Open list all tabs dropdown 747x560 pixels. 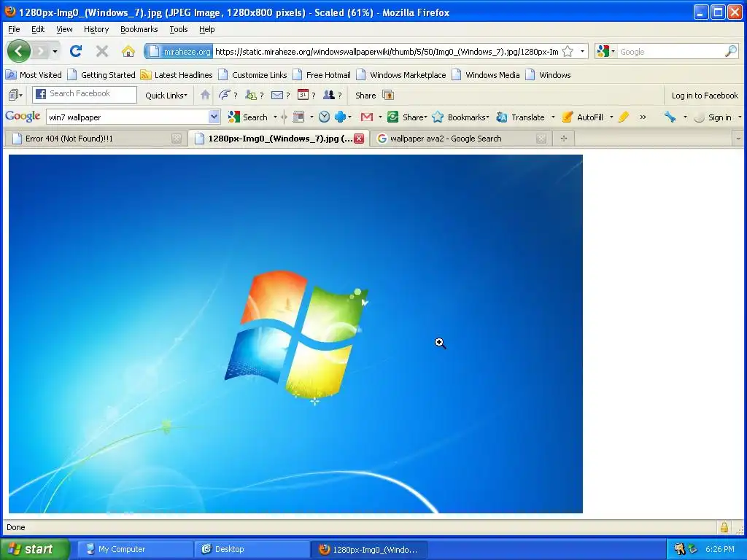(738, 139)
